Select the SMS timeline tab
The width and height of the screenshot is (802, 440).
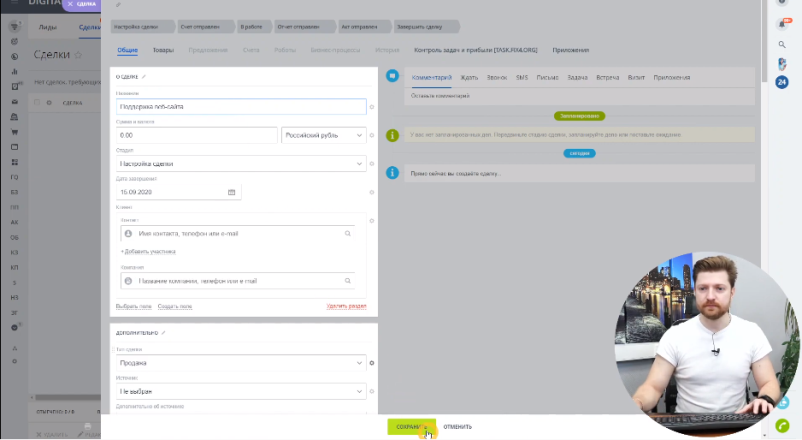(x=522, y=78)
